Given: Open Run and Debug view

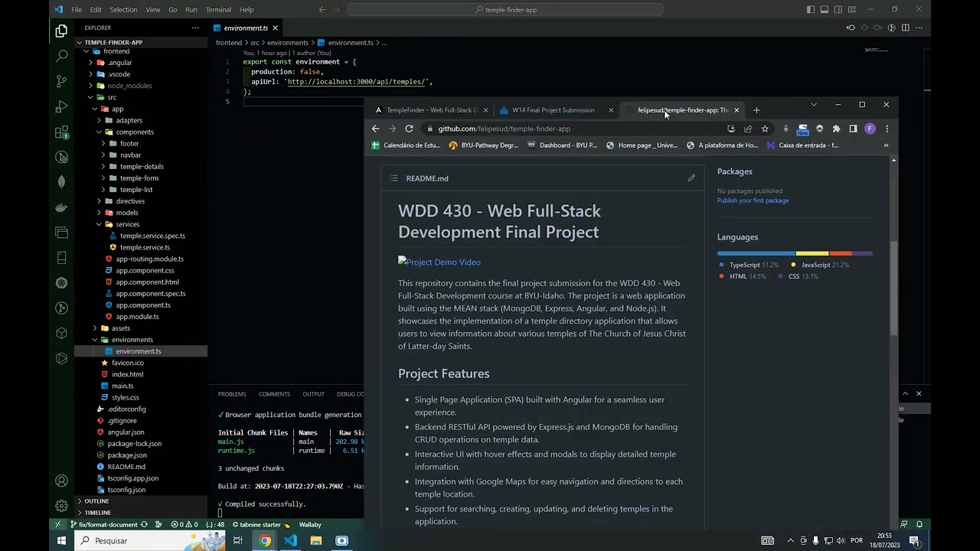Looking at the screenshot, I should (x=61, y=106).
